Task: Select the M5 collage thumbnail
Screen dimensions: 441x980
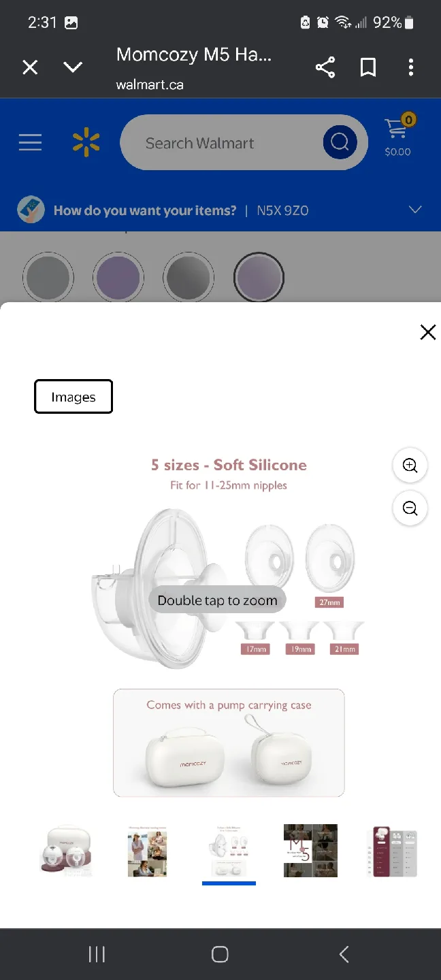Action: tap(310, 850)
